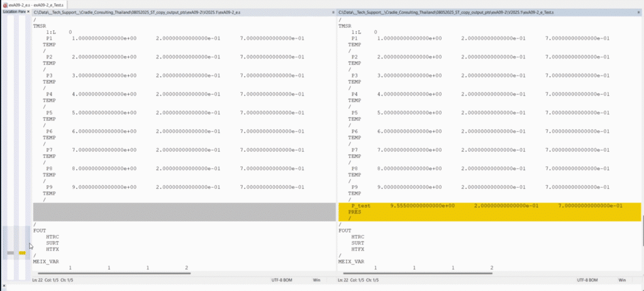This screenshot has height=291, width=644.
Task: Click the SURT line in the right pane
Action: (358, 243)
